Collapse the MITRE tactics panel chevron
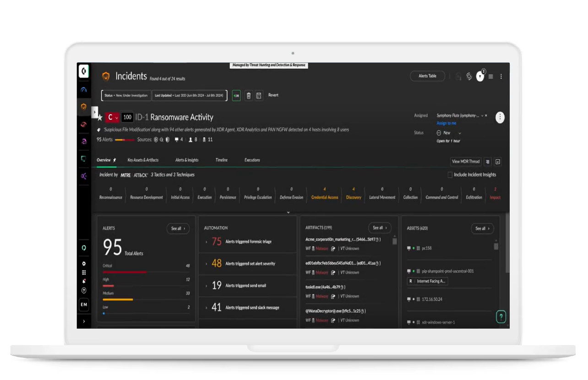 coord(288,212)
